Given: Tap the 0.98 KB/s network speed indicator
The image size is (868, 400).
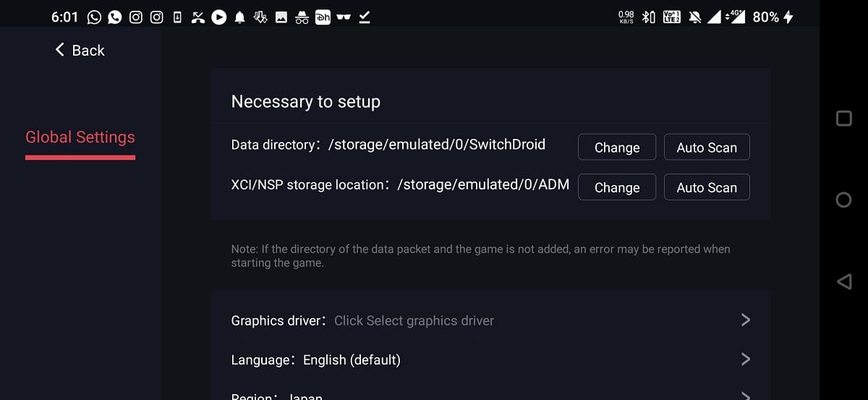Looking at the screenshot, I should tap(626, 17).
